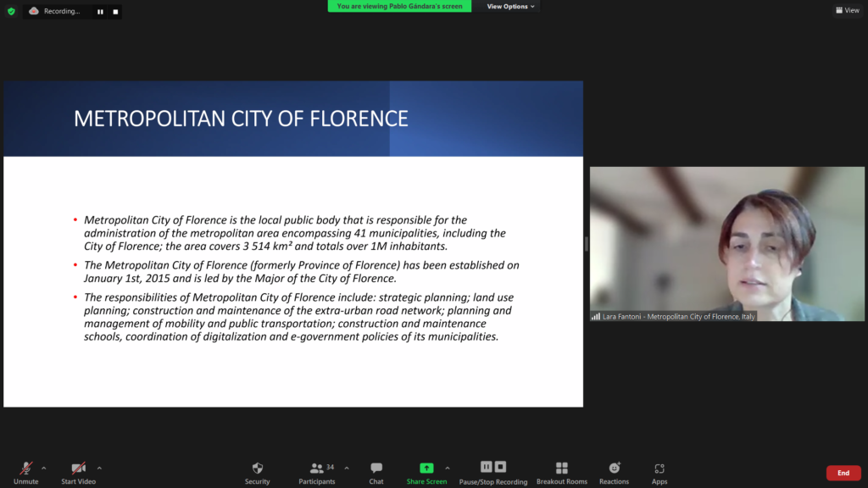The image size is (868, 488).
Task: Stop recording from the bottom toolbar
Action: pos(501,467)
